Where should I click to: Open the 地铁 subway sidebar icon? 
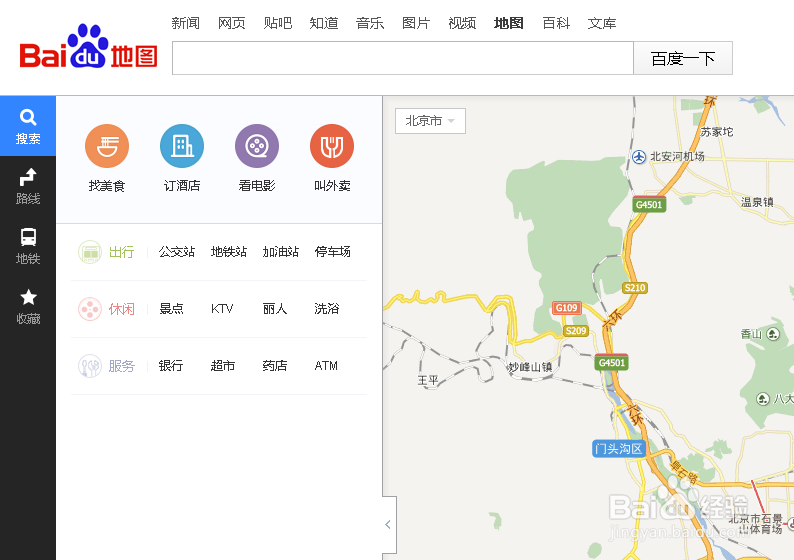(28, 247)
